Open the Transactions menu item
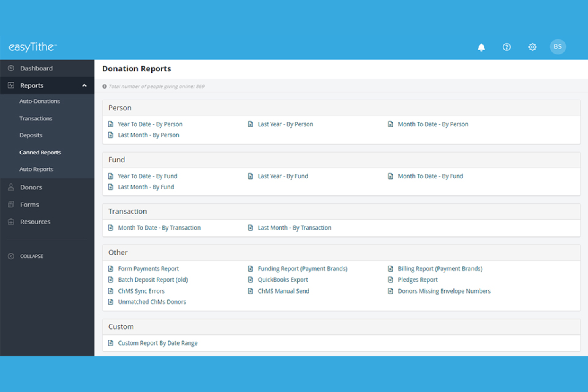Screen dimensions: 588x392 pos(36,118)
